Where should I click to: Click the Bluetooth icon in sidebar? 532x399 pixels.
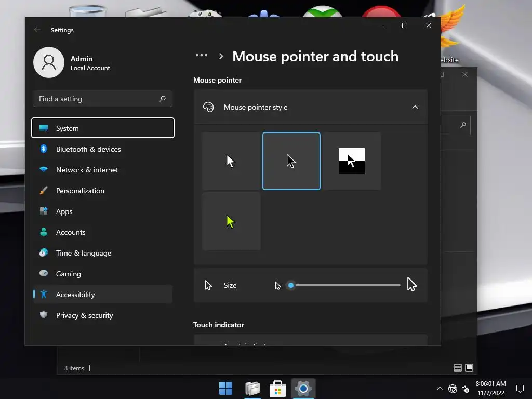[44, 149]
